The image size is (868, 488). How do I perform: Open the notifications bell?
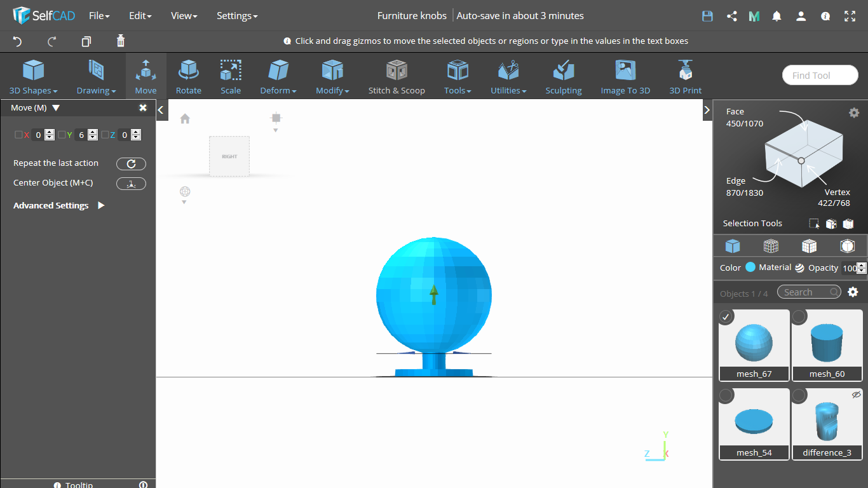coord(776,17)
